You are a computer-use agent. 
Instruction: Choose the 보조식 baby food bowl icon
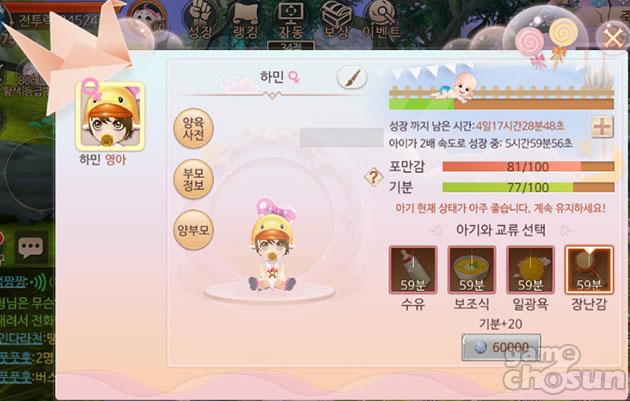471,270
